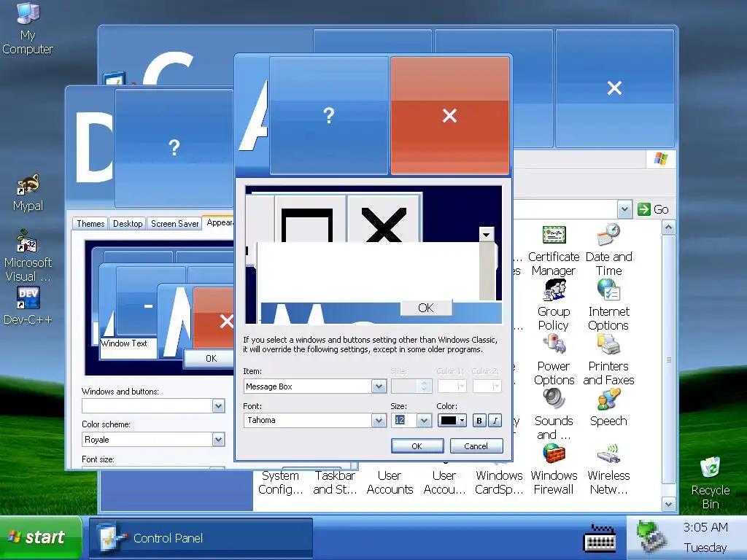Click OK in Advanced Appearance dialog

pos(417,446)
